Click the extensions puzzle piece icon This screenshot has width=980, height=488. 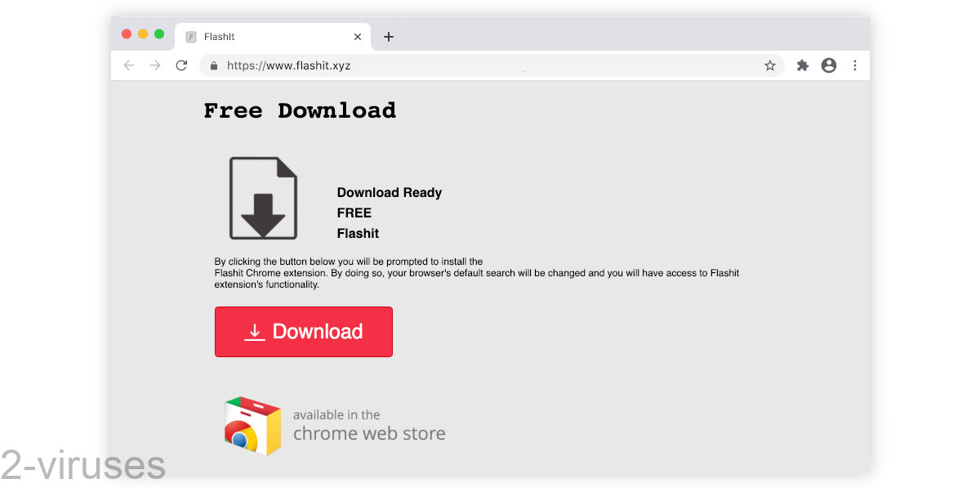pyautogui.click(x=802, y=65)
